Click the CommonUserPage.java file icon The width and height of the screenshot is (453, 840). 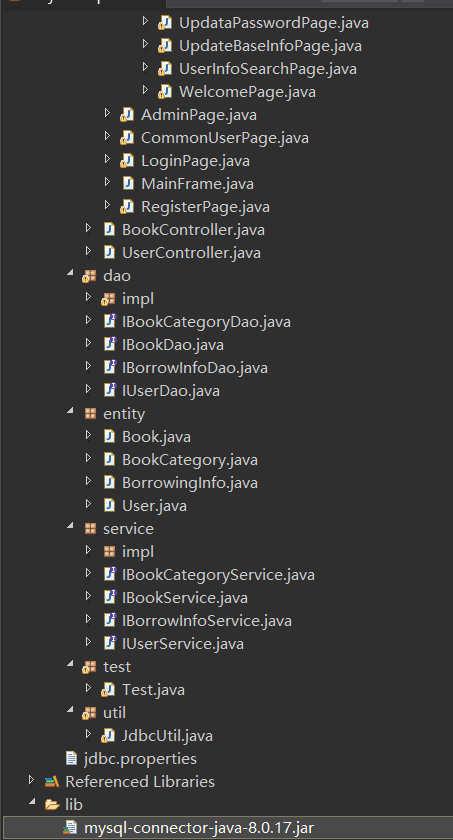click(127, 138)
